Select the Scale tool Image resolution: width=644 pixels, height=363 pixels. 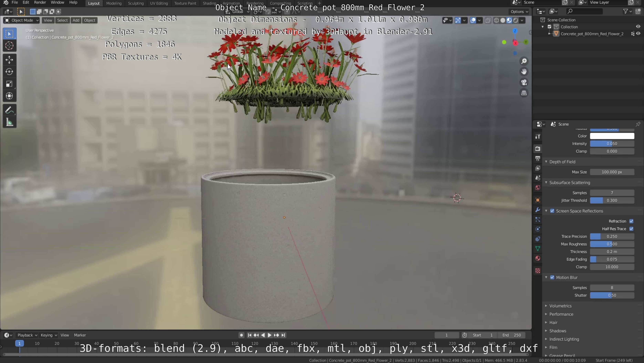pyautogui.click(x=9, y=84)
